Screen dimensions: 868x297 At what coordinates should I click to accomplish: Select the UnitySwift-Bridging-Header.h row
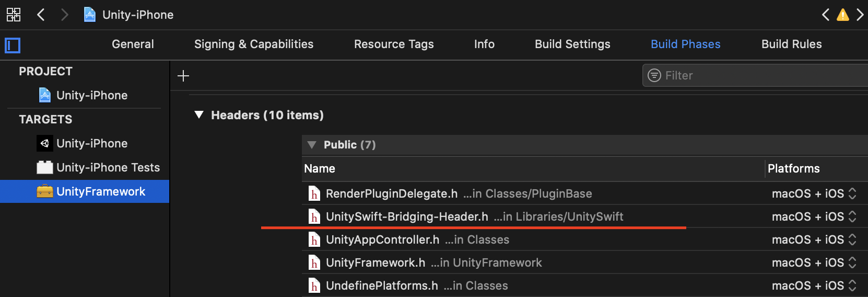tap(585, 216)
